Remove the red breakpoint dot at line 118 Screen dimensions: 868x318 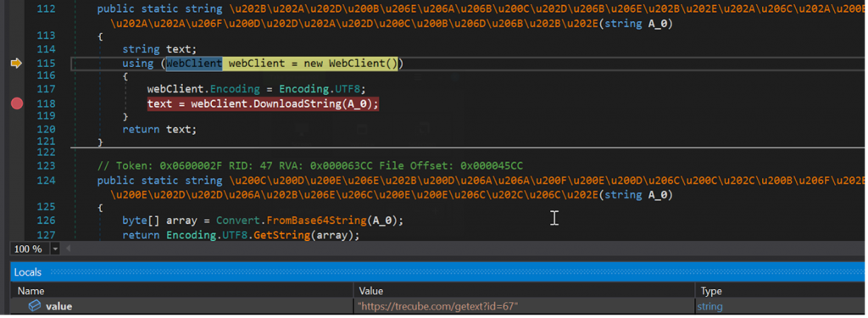(17, 103)
